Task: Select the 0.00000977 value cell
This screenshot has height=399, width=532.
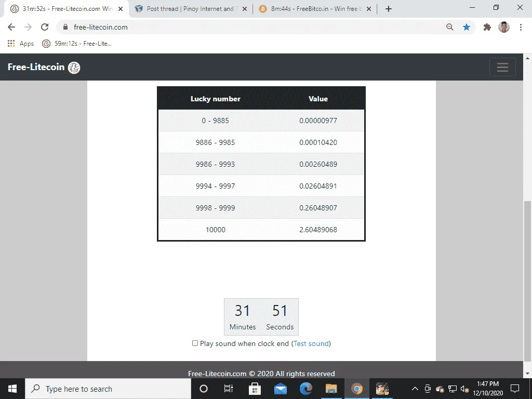Action: [x=318, y=121]
